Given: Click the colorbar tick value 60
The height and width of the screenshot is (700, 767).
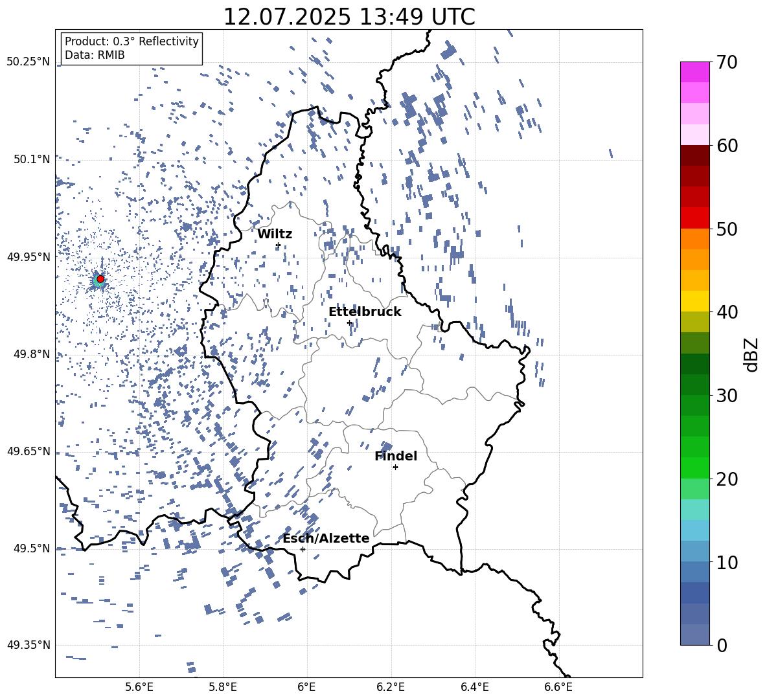Looking at the screenshot, I should pyautogui.click(x=727, y=146).
